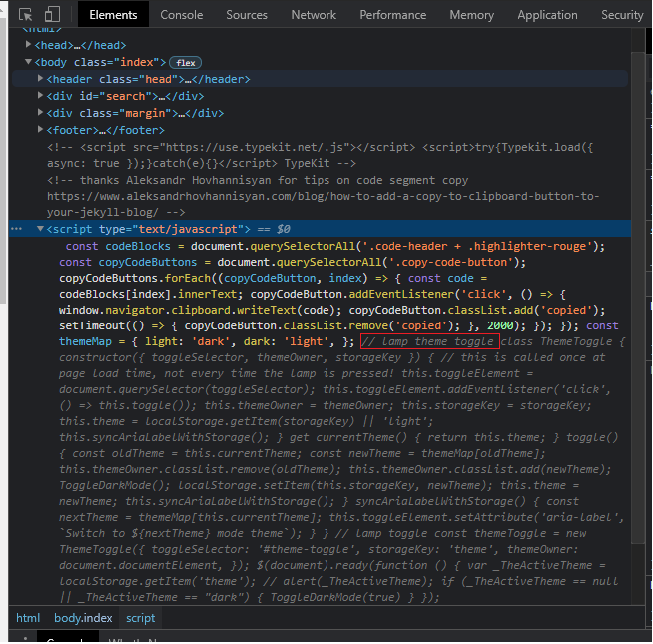Click the 'const copyCodeButtons' code line

[293, 262]
